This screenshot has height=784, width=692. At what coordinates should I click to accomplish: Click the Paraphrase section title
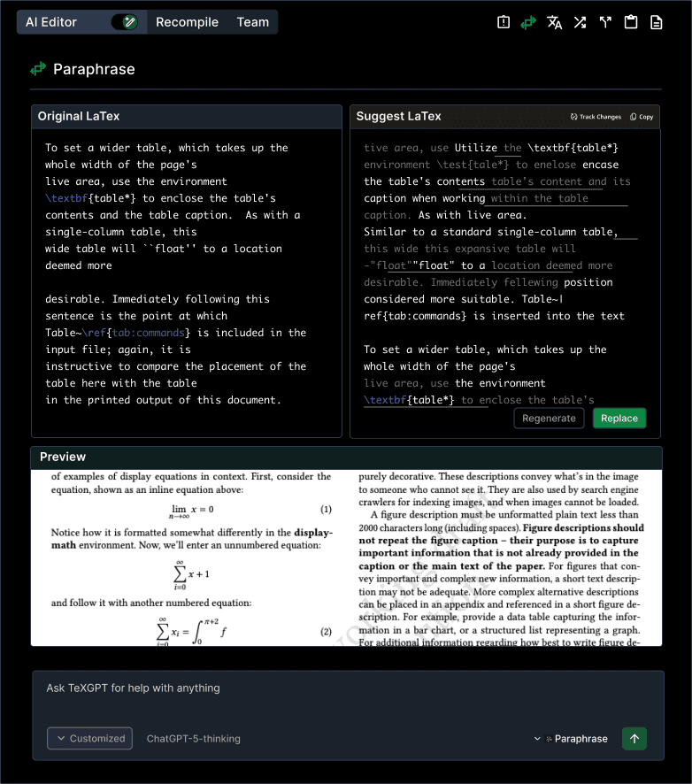coord(94,69)
